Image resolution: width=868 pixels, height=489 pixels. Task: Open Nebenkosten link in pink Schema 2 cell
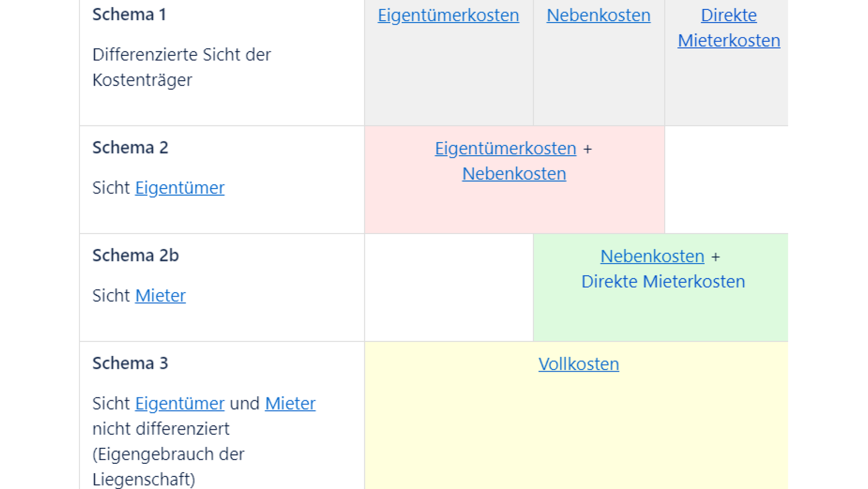coord(514,174)
